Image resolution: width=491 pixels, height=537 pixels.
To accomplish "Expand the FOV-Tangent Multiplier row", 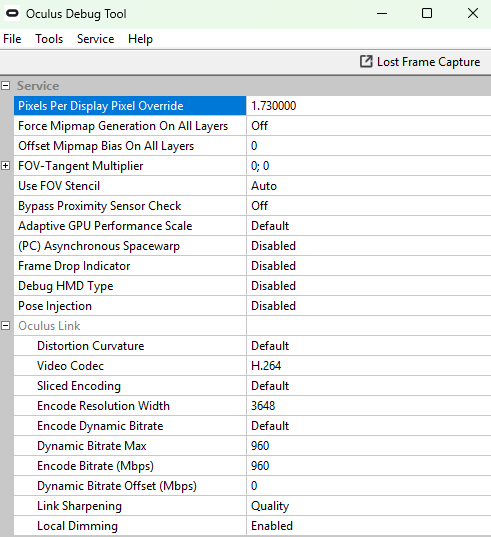I will pos(5,166).
